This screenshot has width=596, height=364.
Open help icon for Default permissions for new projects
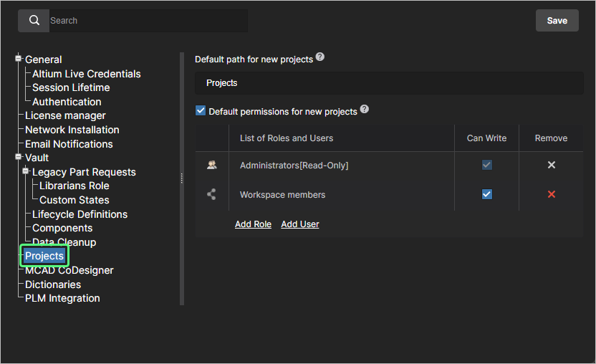pyautogui.click(x=364, y=109)
